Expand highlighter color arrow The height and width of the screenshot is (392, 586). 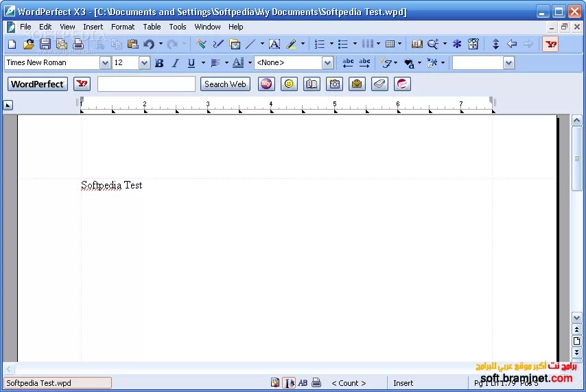(303, 44)
